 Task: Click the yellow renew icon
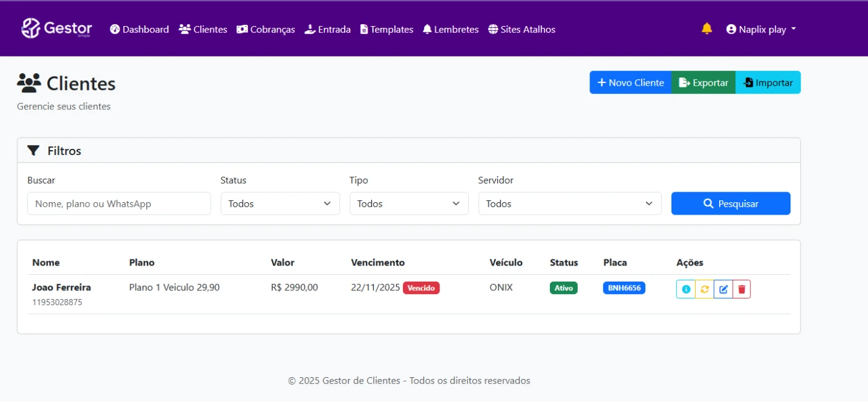pyautogui.click(x=704, y=289)
